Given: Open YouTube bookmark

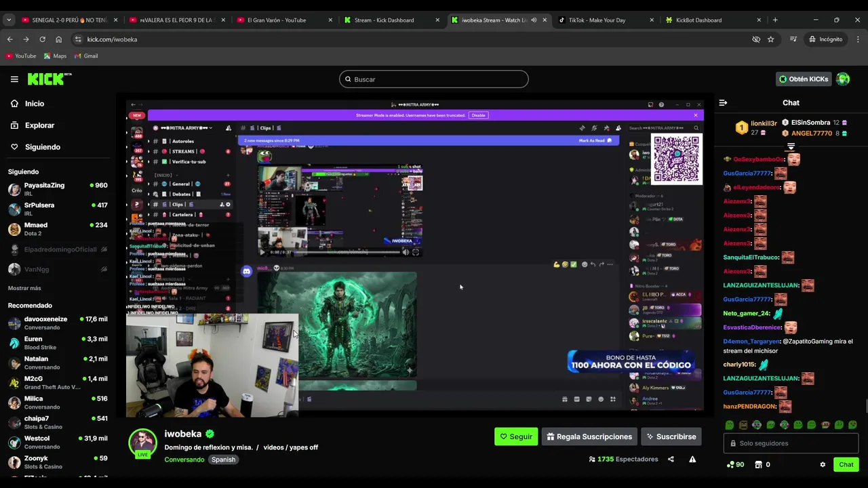Looking at the screenshot, I should (x=21, y=56).
